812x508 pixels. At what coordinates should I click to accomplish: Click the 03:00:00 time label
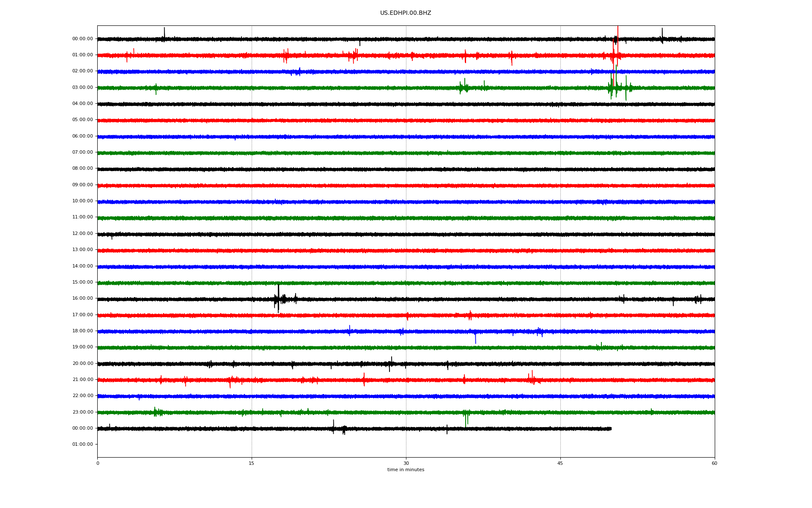82,88
